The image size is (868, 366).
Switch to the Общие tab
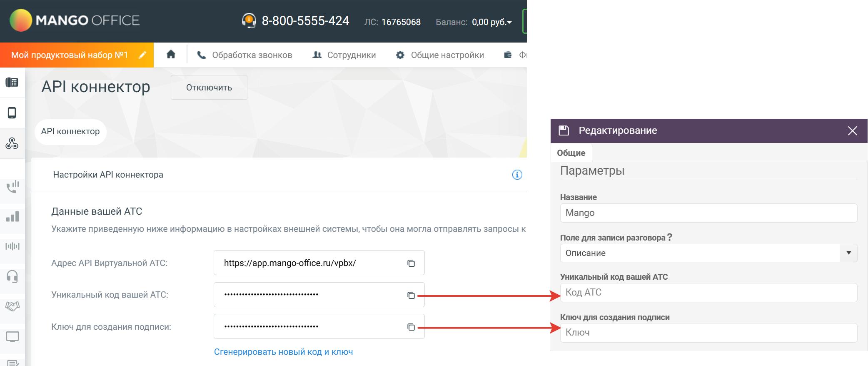pos(571,153)
